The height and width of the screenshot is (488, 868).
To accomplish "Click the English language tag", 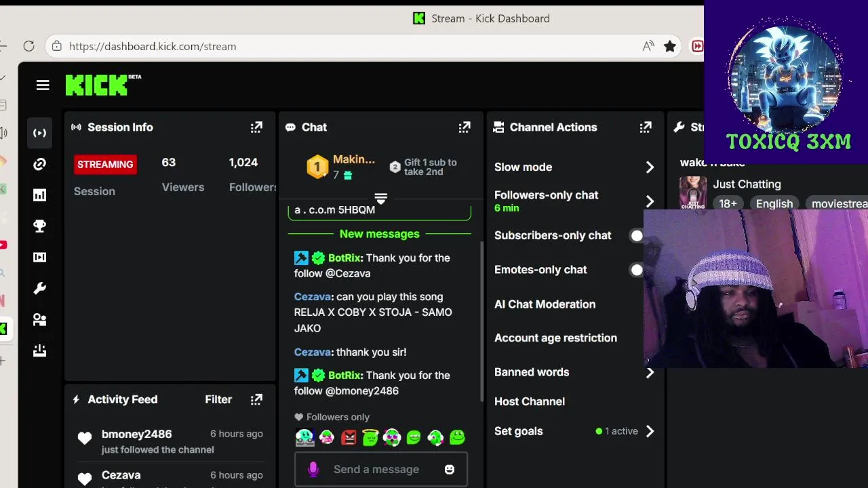I will pyautogui.click(x=774, y=204).
